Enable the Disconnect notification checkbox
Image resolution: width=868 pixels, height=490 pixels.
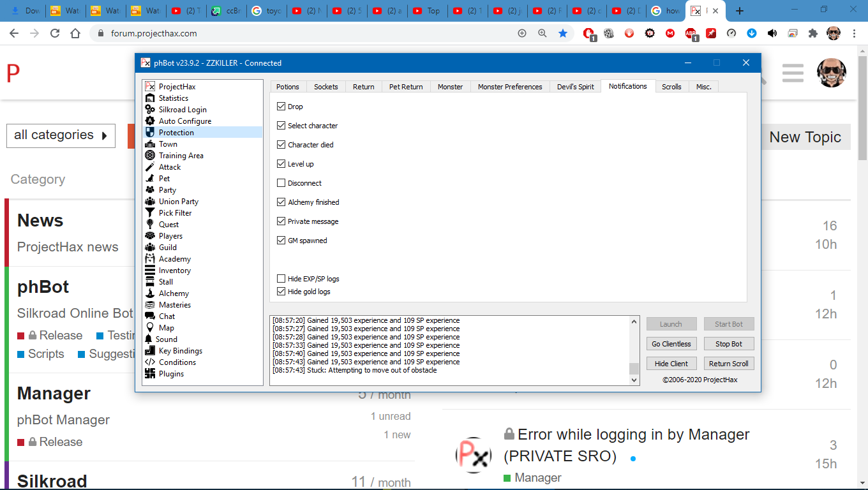281,183
